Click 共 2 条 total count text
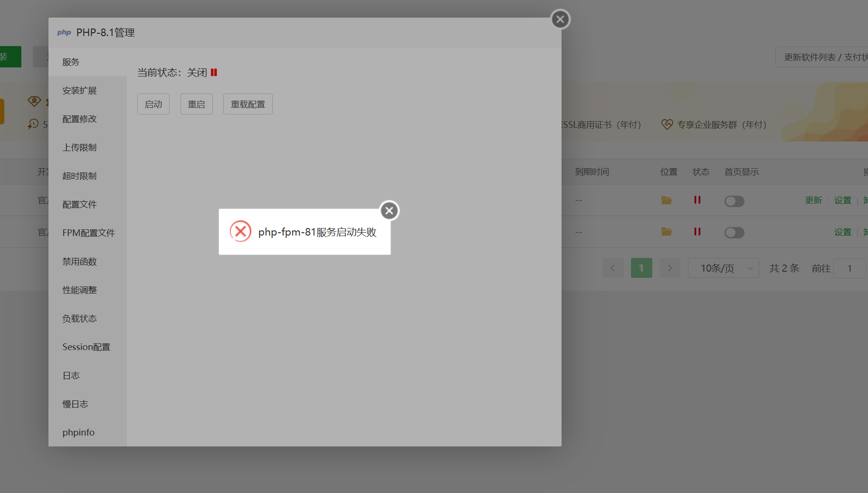 click(784, 268)
